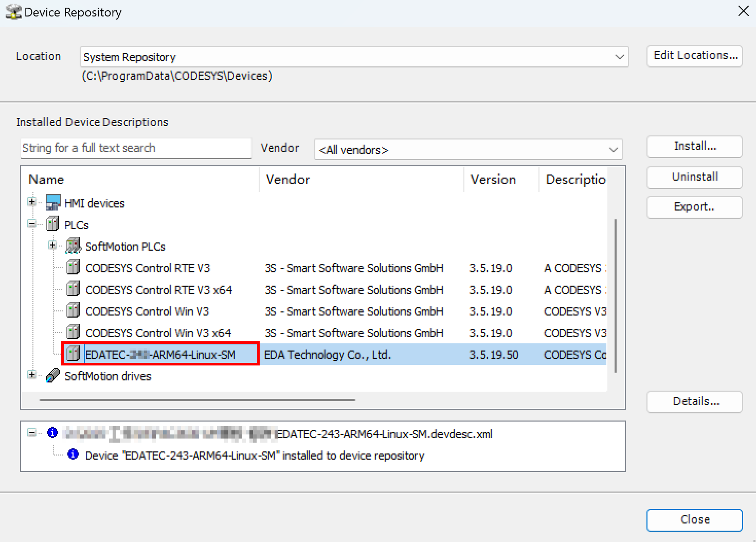Expand the SoftMotion PLCs node

tap(52, 246)
